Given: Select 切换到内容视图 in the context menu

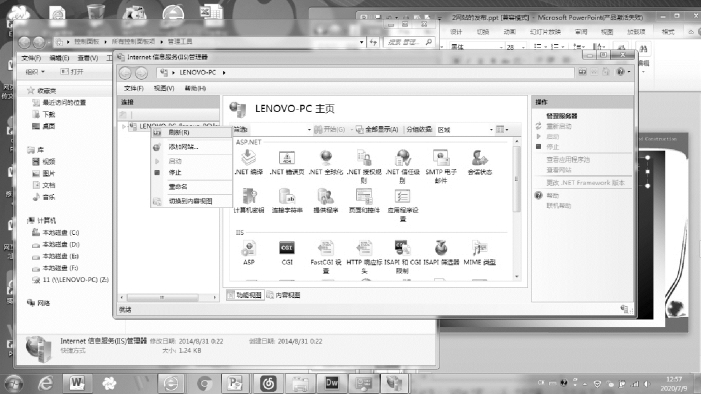Looking at the screenshot, I should (190, 201).
